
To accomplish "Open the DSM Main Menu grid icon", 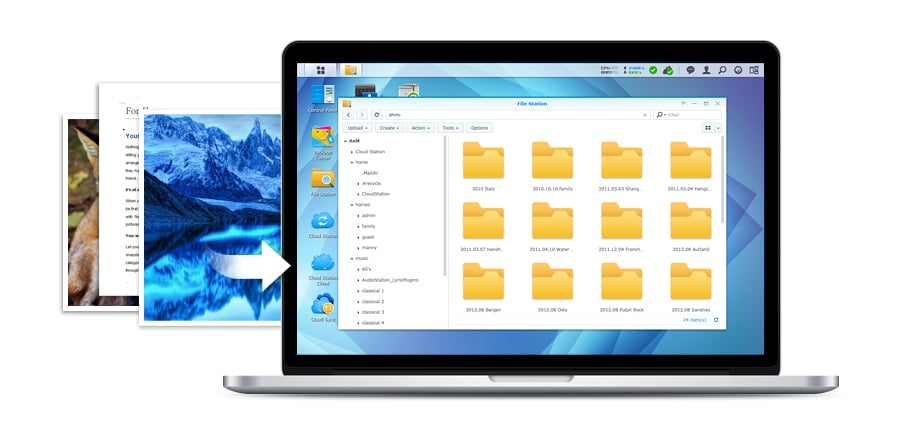I will 320,70.
